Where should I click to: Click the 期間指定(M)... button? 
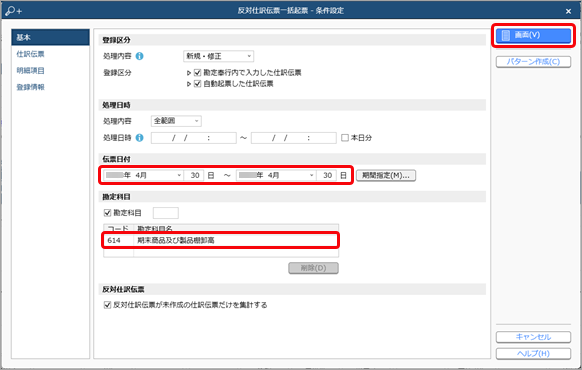pyautogui.click(x=386, y=176)
